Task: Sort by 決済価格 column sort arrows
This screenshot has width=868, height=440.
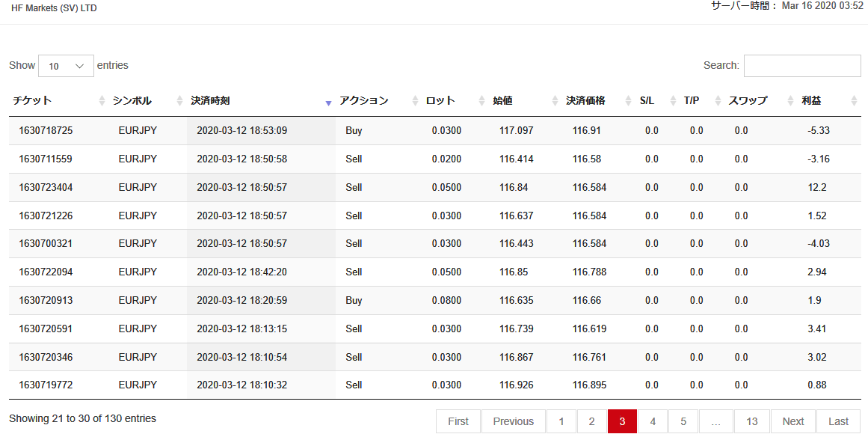Action: pos(628,101)
